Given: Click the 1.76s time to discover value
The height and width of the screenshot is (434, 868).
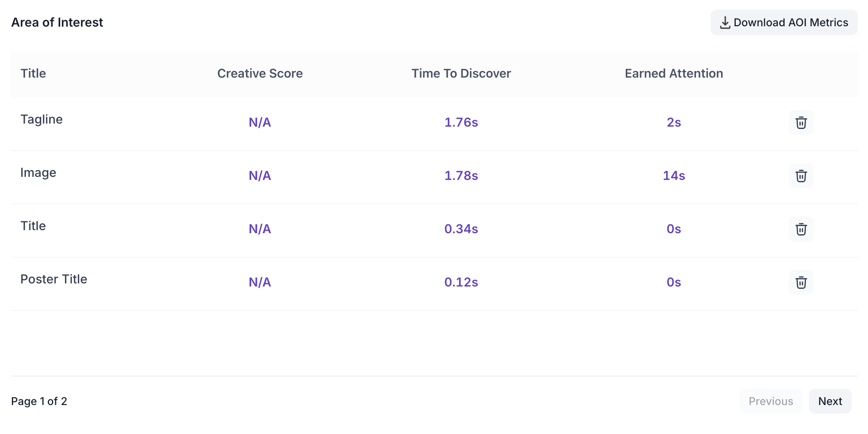Looking at the screenshot, I should pyautogui.click(x=461, y=122).
